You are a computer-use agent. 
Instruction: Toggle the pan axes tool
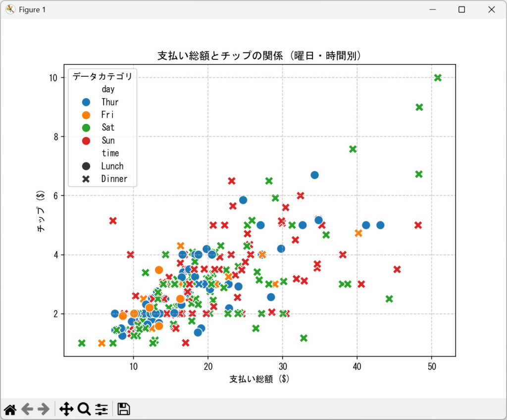pyautogui.click(x=66, y=409)
